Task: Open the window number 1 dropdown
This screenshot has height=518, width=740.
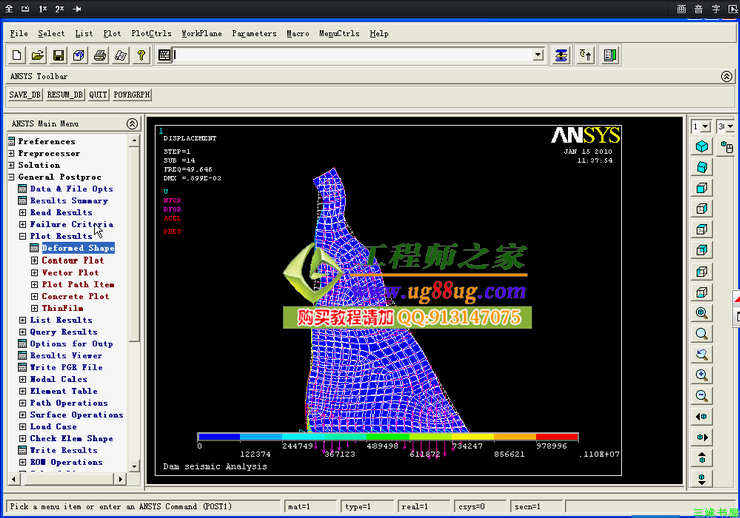Action: point(706,126)
